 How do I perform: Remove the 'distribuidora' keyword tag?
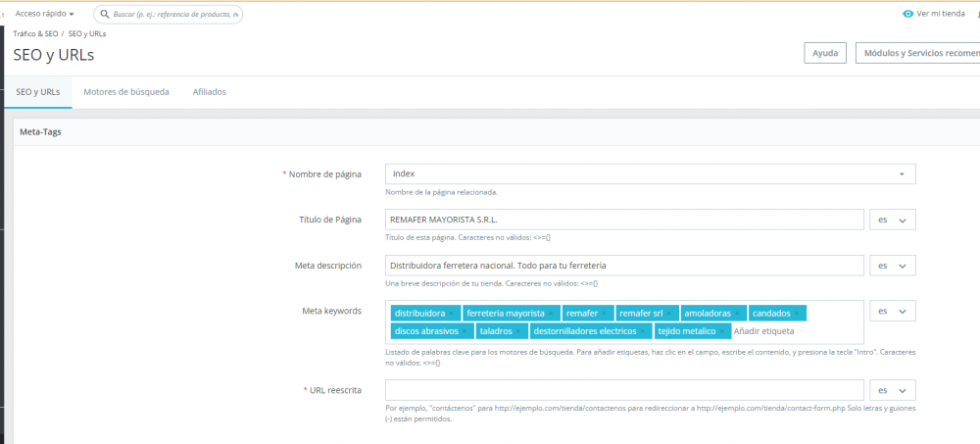coord(451,314)
